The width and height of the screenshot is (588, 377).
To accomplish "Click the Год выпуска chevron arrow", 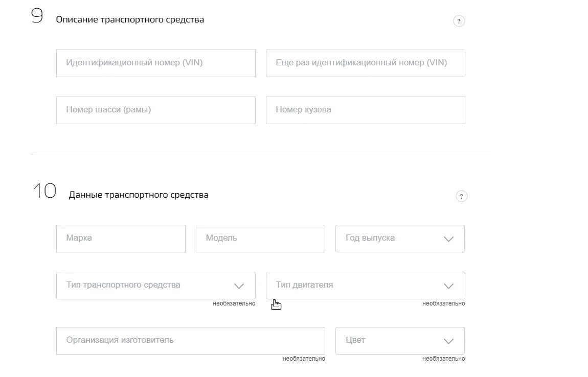I will pyautogui.click(x=448, y=239).
